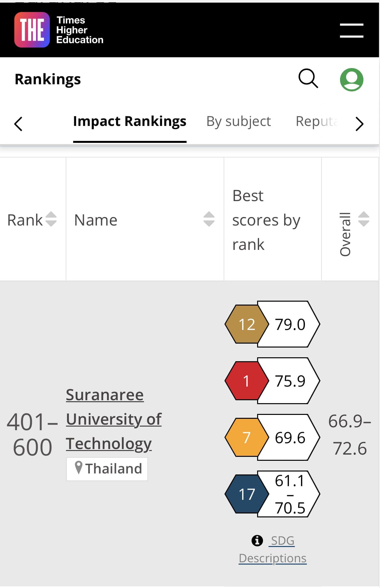Open the SDG Descriptions link
Image resolution: width=380 pixels, height=588 pixels.
(273, 549)
